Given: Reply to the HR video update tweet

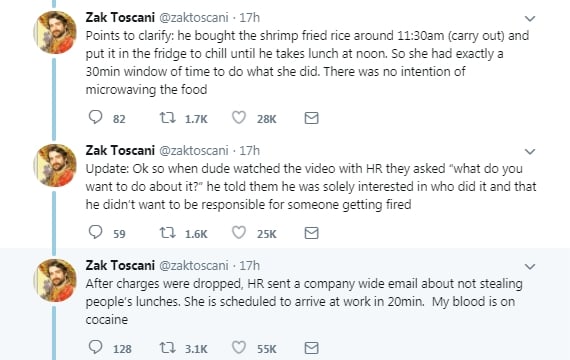Looking at the screenshot, I should pyautogui.click(x=96, y=232).
